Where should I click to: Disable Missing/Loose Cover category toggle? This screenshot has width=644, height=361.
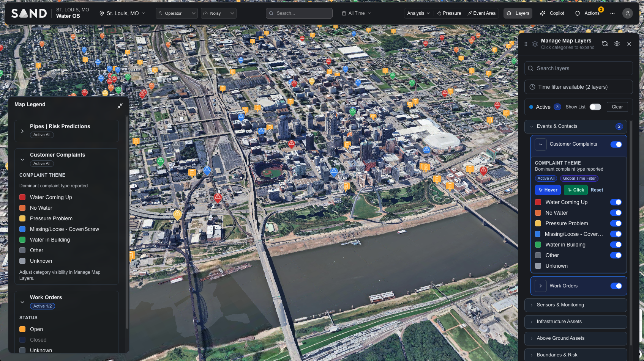click(616, 234)
